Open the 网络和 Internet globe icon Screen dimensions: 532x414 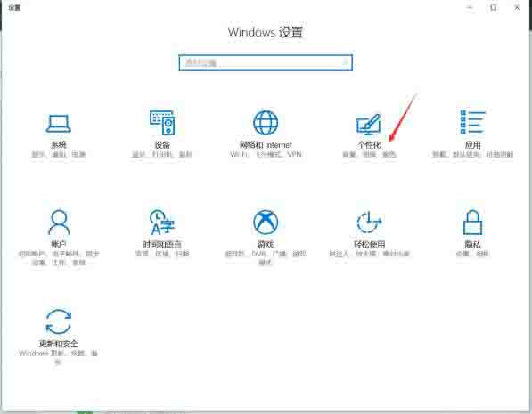266,123
